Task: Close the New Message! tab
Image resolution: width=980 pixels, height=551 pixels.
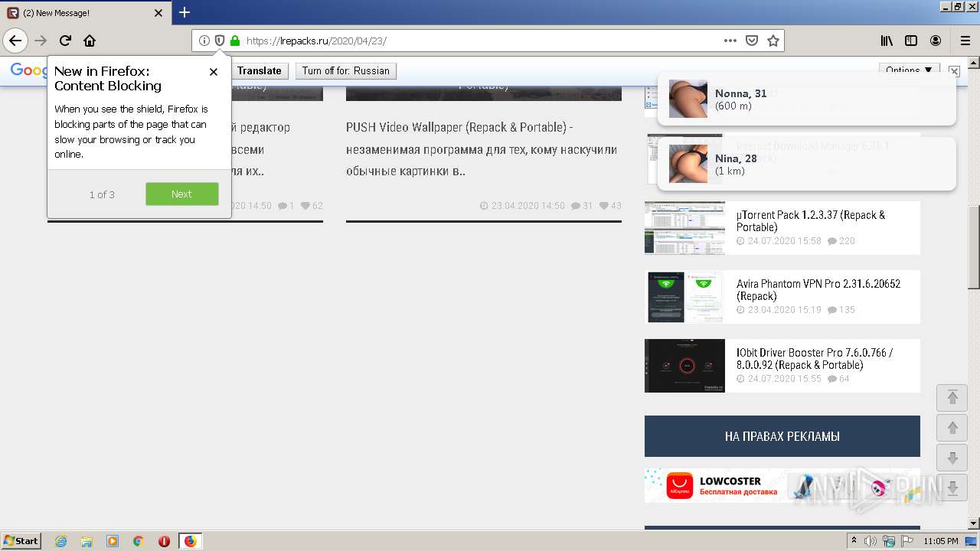Action: (x=158, y=13)
